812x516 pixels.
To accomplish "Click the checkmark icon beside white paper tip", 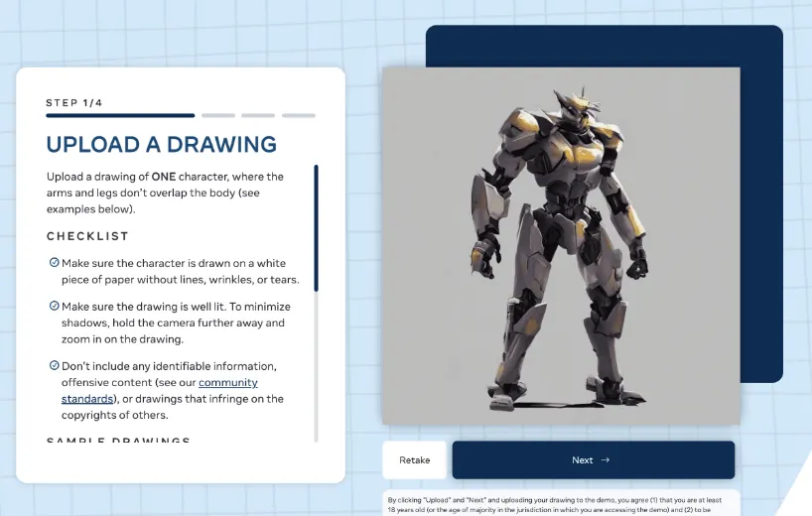I will click(x=54, y=262).
